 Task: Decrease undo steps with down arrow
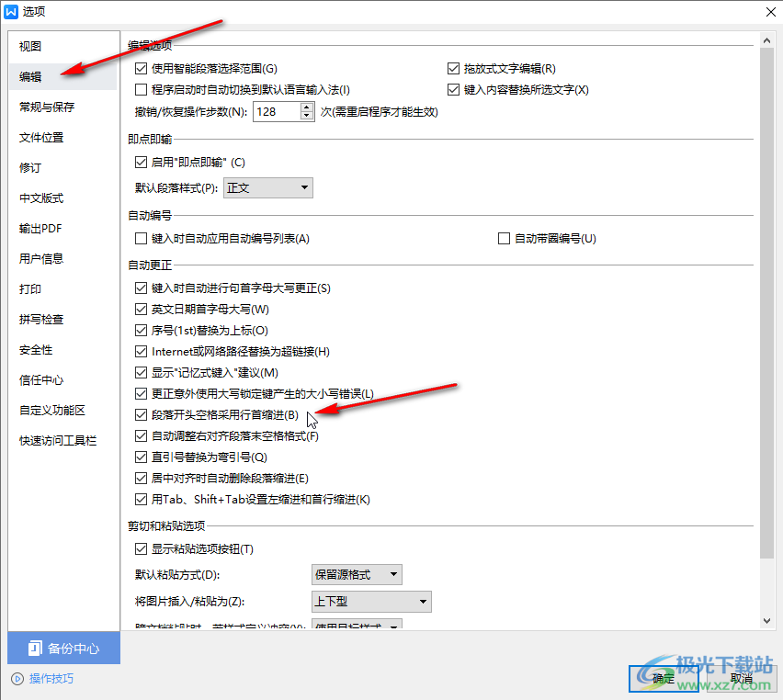coord(307,117)
